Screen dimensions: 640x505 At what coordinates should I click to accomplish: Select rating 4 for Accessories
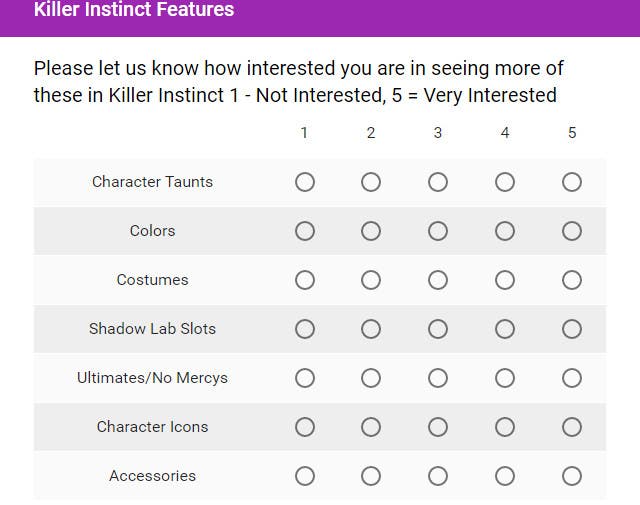[x=504, y=476]
